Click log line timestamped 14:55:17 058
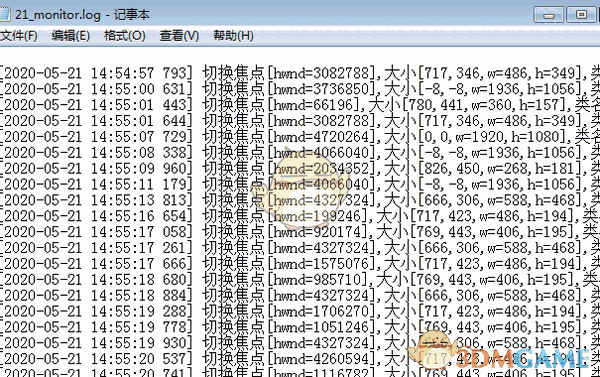The height and width of the screenshot is (377, 600). [x=300, y=232]
